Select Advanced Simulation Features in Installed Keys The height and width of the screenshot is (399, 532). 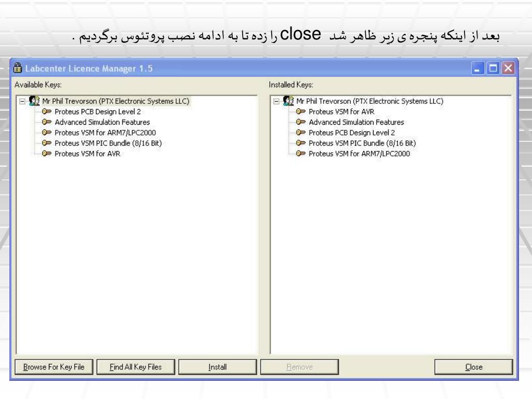click(356, 122)
